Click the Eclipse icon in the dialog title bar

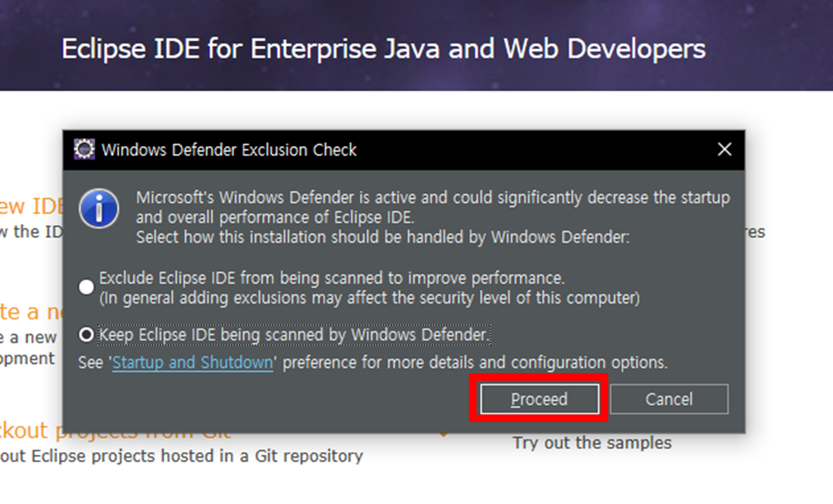(84, 149)
